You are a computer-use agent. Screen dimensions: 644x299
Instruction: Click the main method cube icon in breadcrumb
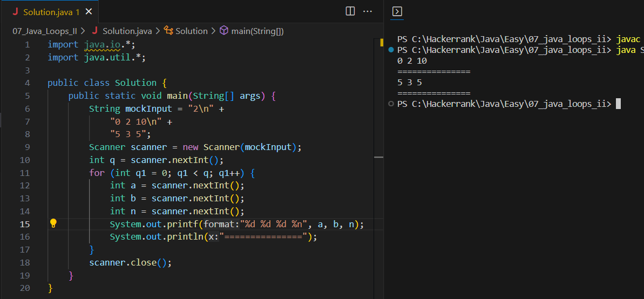[224, 31]
